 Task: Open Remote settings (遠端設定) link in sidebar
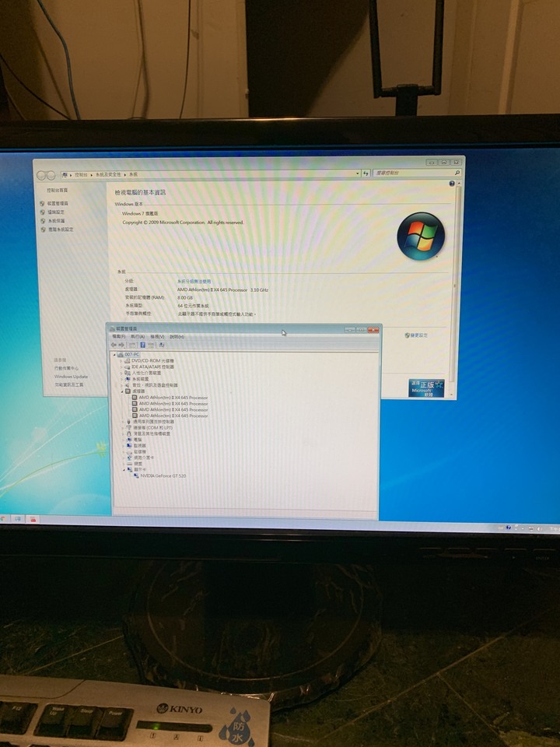56,212
